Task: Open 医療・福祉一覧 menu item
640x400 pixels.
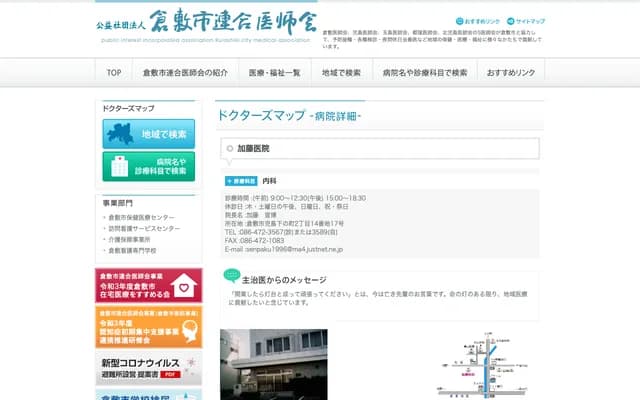Action: [x=275, y=73]
